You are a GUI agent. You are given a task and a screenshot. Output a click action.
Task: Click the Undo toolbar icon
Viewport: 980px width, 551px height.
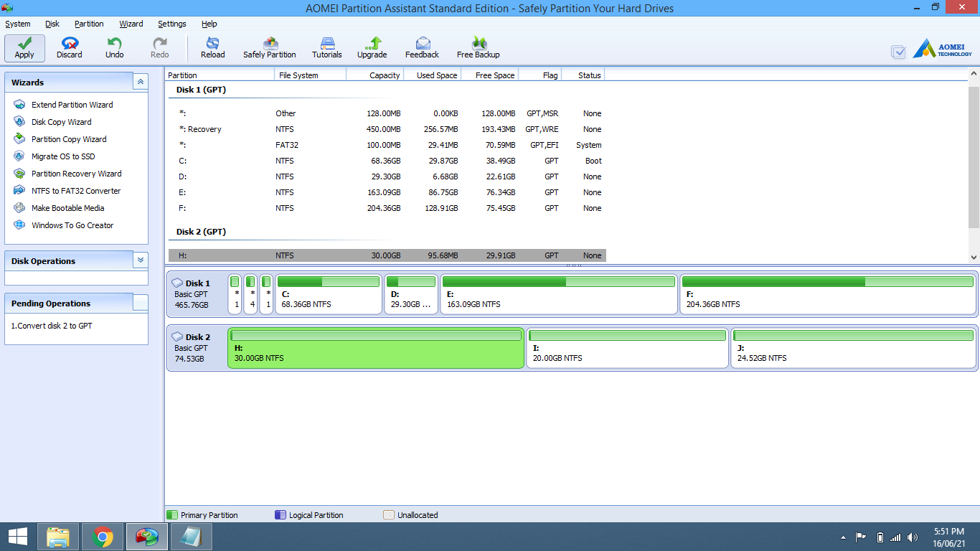pyautogui.click(x=115, y=48)
